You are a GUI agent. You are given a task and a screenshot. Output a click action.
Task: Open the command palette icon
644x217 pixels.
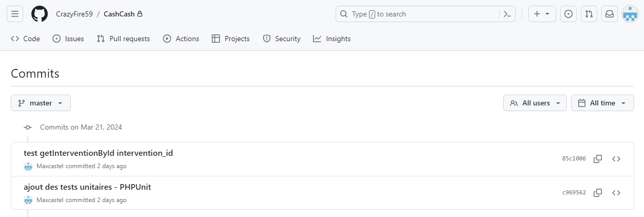tap(507, 14)
